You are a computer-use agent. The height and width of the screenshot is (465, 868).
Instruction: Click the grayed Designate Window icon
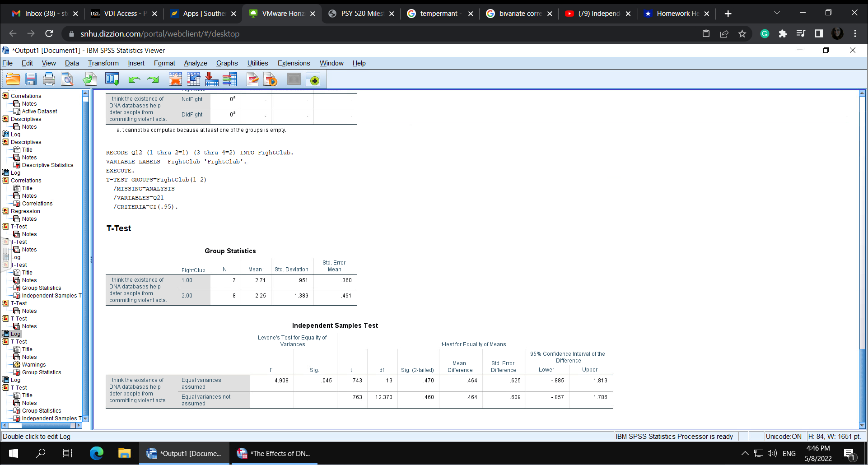[294, 79]
